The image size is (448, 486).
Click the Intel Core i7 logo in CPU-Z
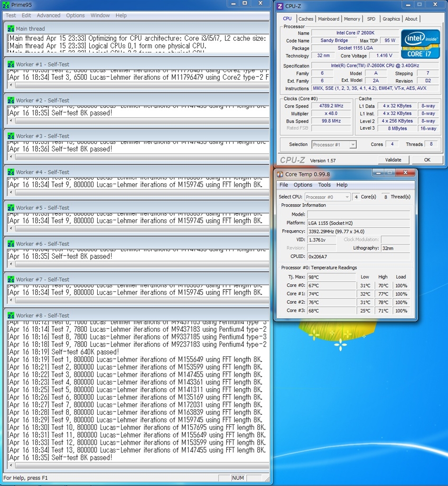420,44
